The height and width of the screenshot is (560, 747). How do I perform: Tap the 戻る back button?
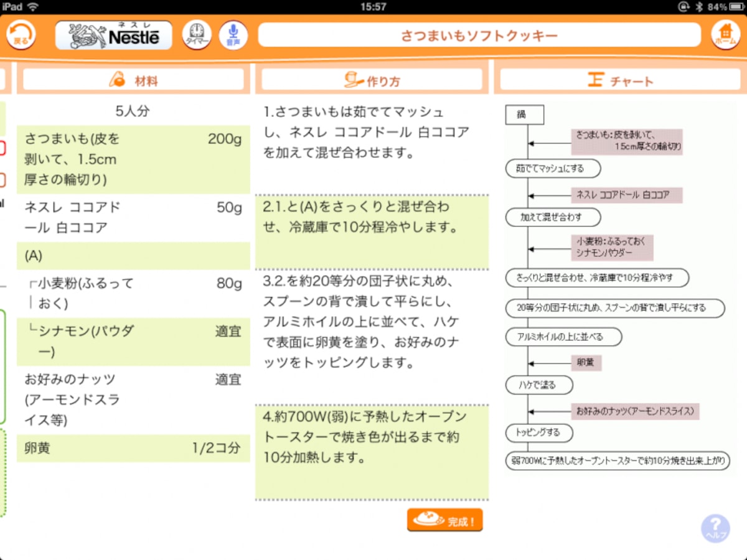click(21, 35)
